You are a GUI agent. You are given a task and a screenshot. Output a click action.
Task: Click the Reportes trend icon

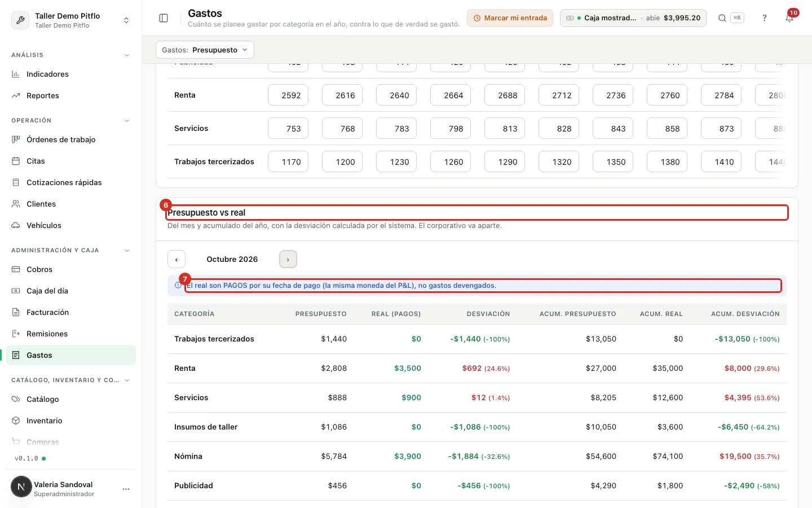(16, 95)
